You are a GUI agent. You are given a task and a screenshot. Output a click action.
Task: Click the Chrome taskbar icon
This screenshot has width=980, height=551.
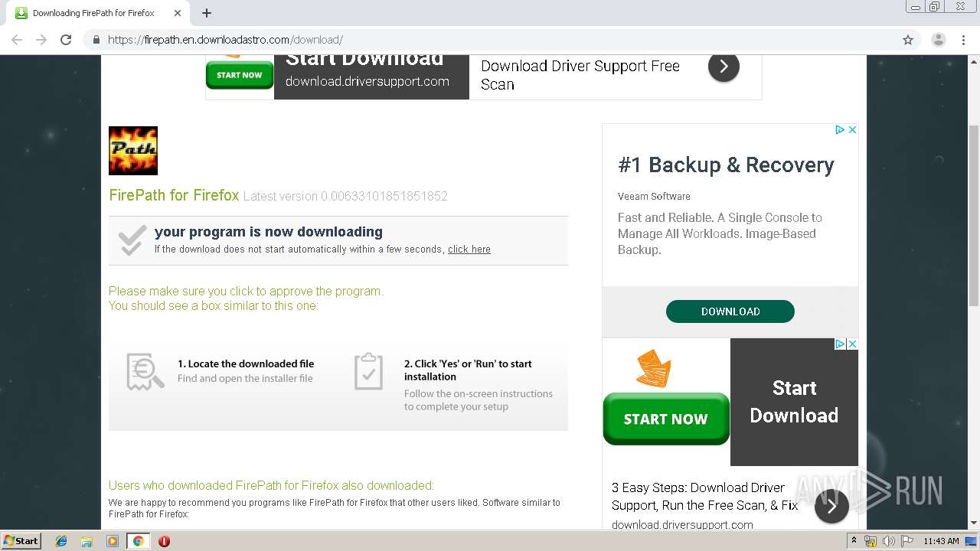pos(138,541)
